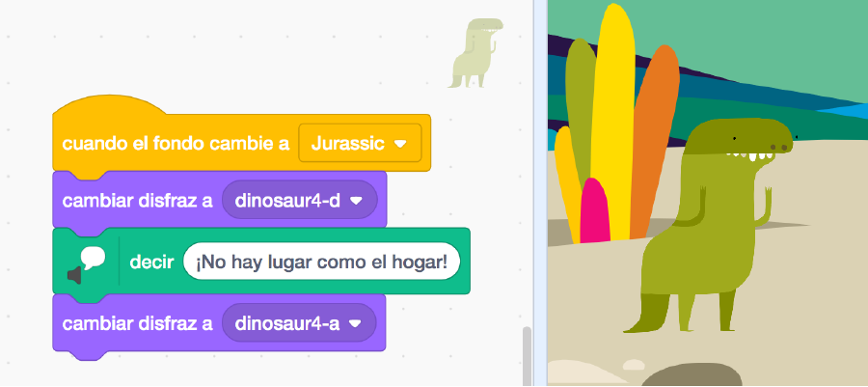Expand the dinosaur4-d costume dropdown
This screenshot has height=387, width=868.
coord(356,201)
